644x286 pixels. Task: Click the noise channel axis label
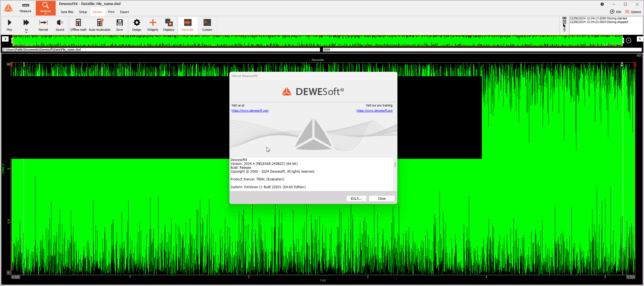coord(3,168)
